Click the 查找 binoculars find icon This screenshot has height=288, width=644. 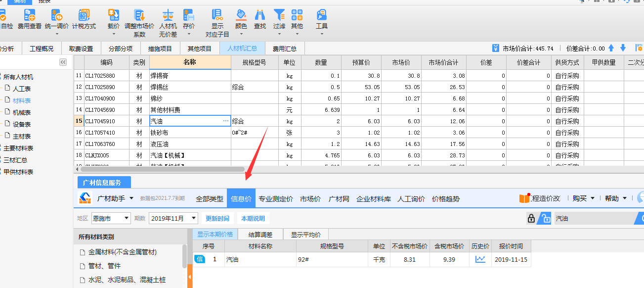click(260, 15)
